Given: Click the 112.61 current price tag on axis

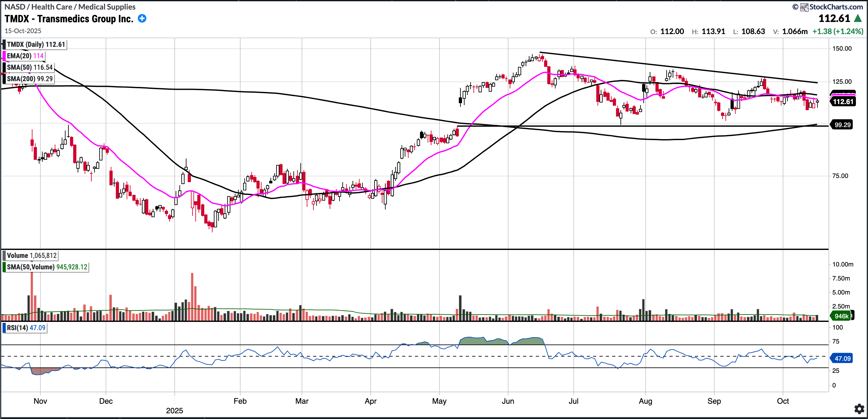Looking at the screenshot, I should (843, 102).
